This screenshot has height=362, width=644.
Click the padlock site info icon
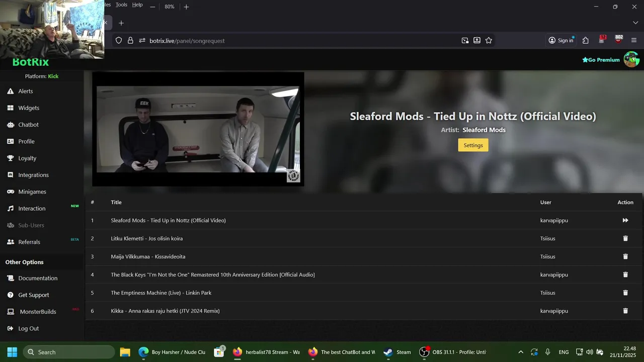tap(130, 41)
